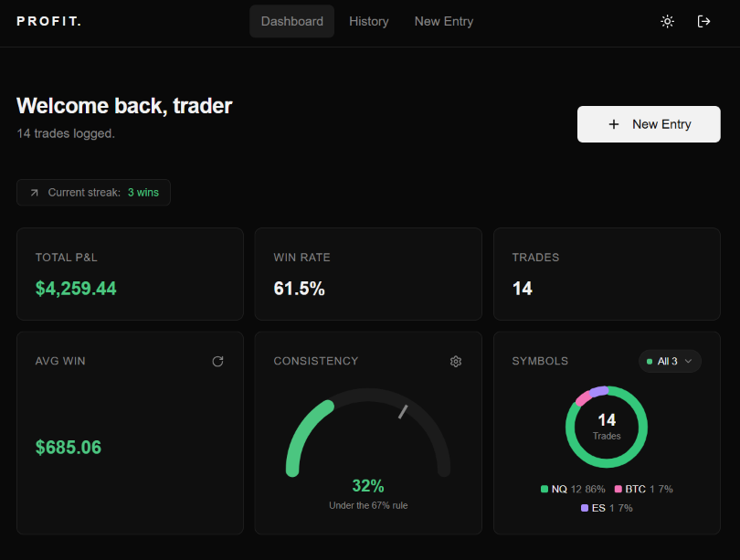Click the WIN RATE card label
Viewport: 740px width, 560px height.
pos(301,258)
